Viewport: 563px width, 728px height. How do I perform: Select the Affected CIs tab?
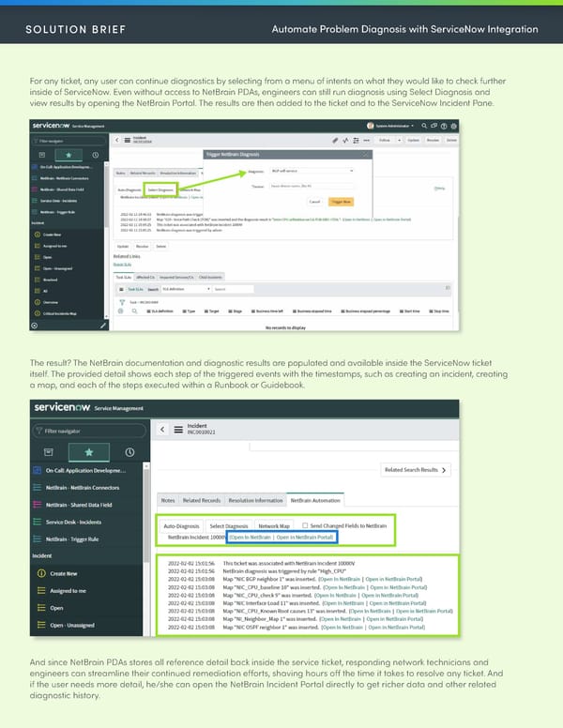point(145,278)
